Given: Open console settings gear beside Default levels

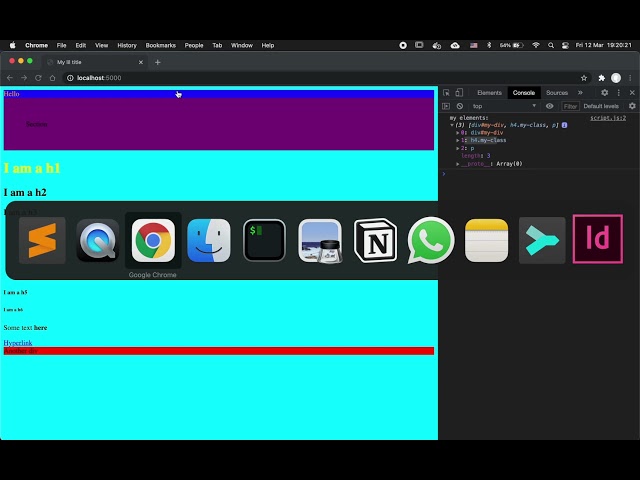Looking at the screenshot, I should click(x=631, y=106).
